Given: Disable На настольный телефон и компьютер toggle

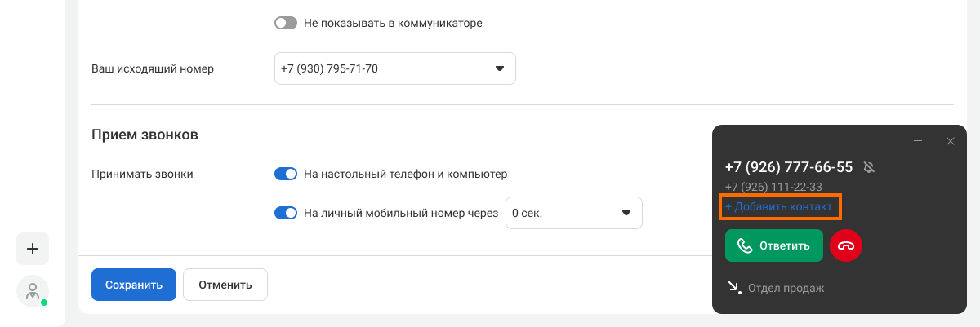Looking at the screenshot, I should click(x=286, y=174).
